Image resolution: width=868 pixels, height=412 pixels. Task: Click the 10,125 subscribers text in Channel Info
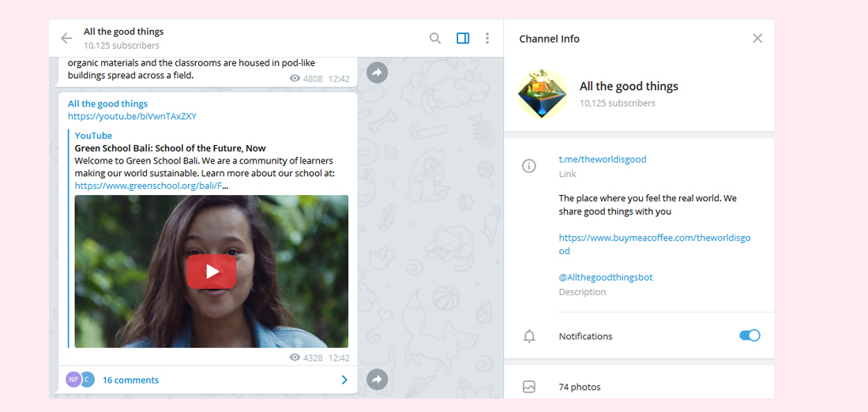617,103
